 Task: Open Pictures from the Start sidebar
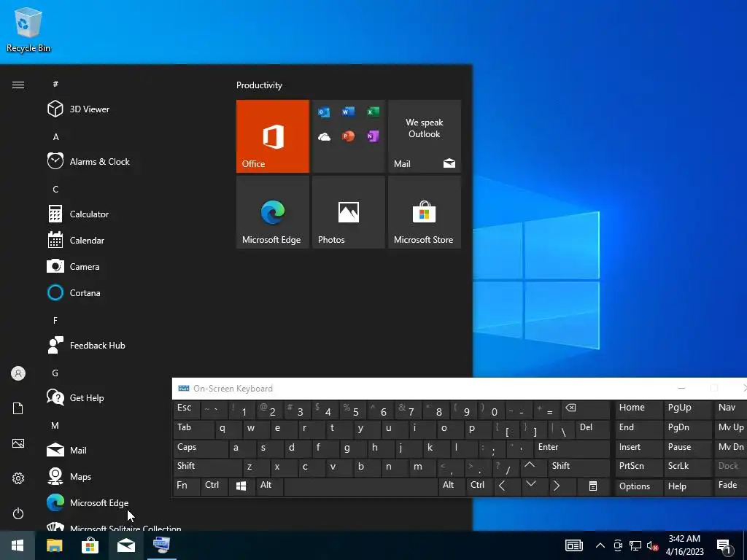(x=18, y=443)
